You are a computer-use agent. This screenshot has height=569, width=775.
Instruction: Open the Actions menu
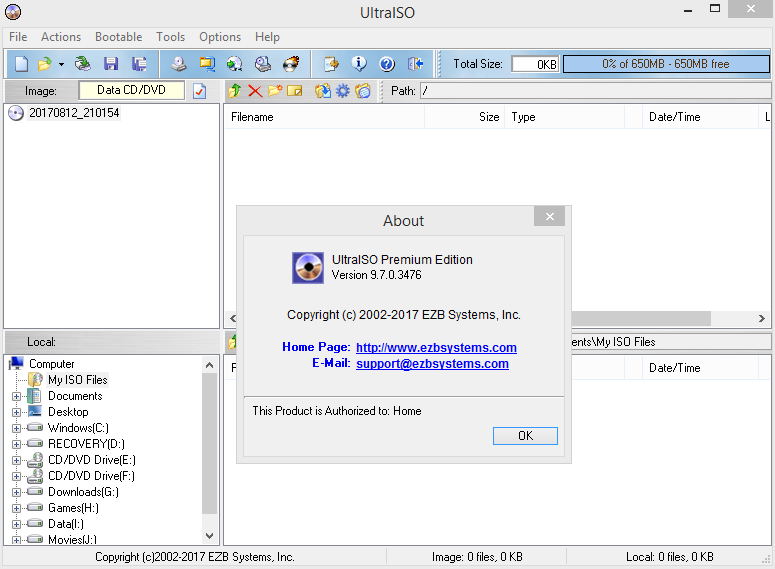pos(61,37)
